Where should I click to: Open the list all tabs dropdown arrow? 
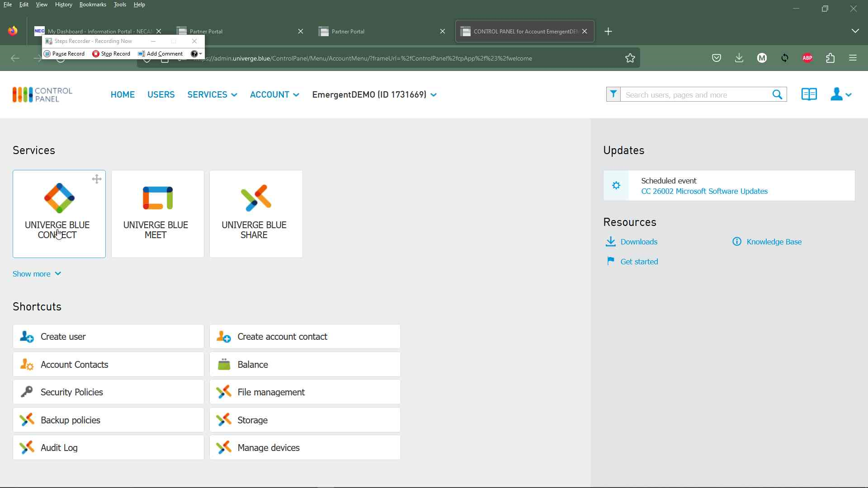click(855, 31)
